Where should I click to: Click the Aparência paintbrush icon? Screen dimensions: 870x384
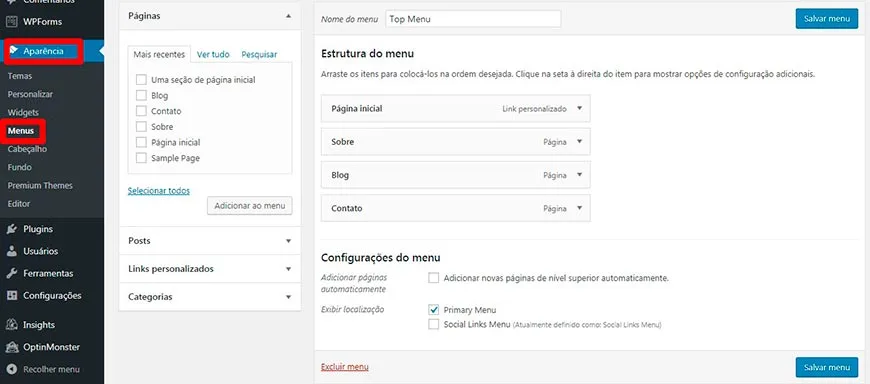[x=14, y=51]
